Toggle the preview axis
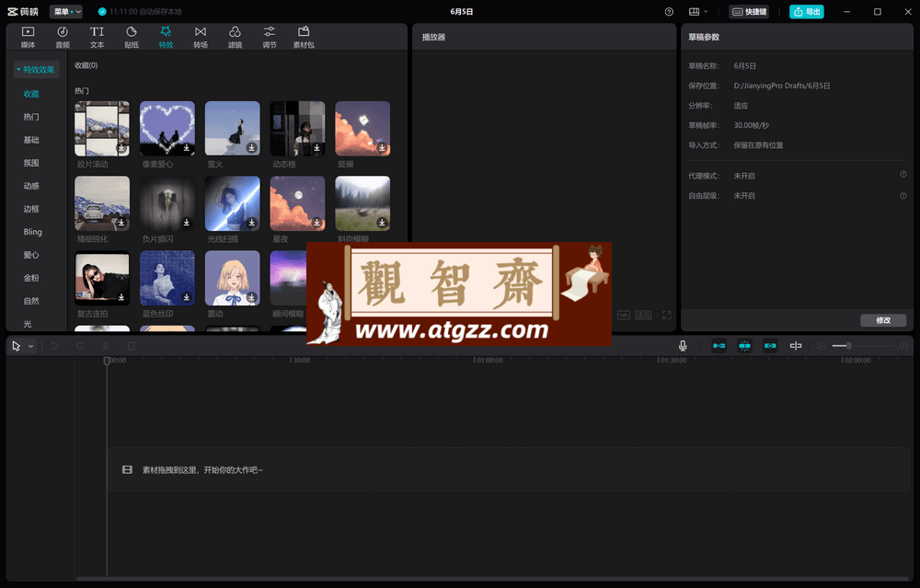 pos(796,346)
